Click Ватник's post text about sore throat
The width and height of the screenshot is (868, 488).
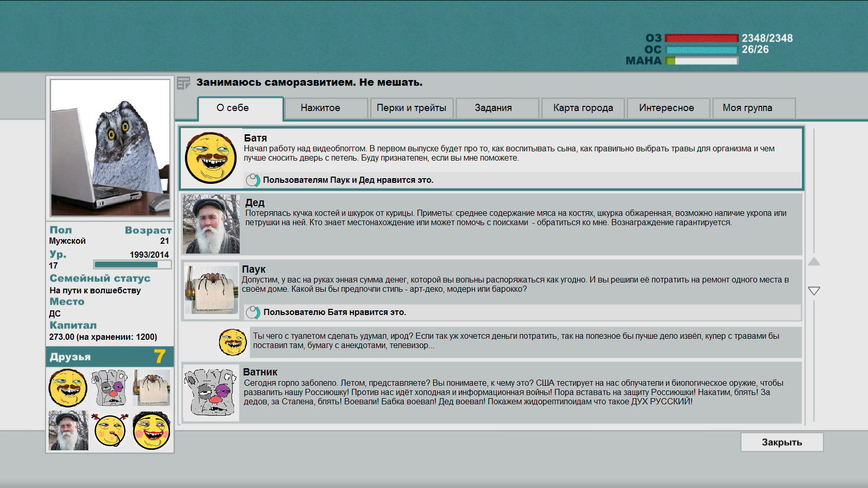point(514,392)
